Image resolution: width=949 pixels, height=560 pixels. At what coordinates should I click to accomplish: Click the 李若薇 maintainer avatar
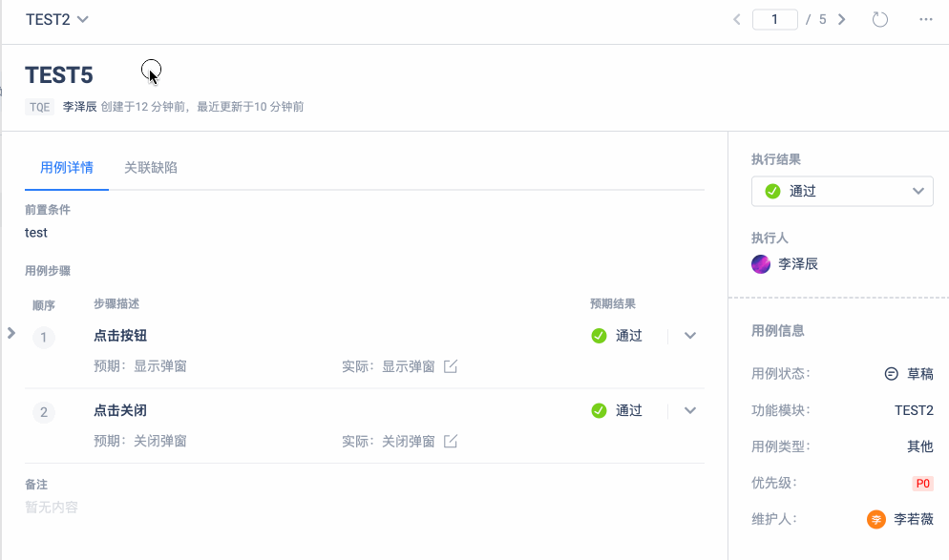click(876, 520)
